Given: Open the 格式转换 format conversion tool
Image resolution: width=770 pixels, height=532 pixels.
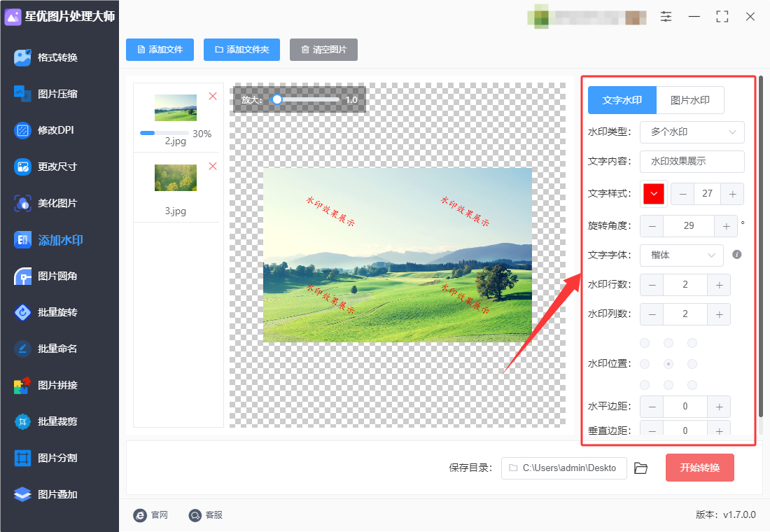Looking at the screenshot, I should click(47, 57).
